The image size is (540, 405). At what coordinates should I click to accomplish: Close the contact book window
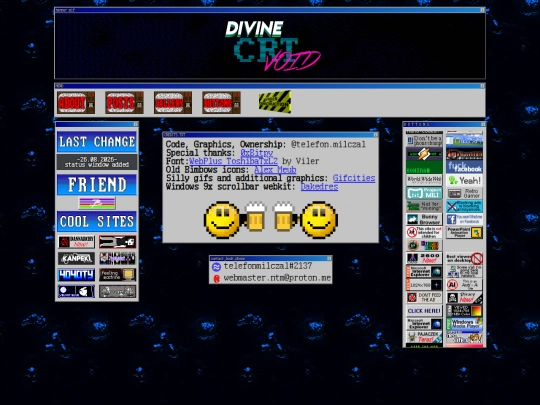click(329, 258)
